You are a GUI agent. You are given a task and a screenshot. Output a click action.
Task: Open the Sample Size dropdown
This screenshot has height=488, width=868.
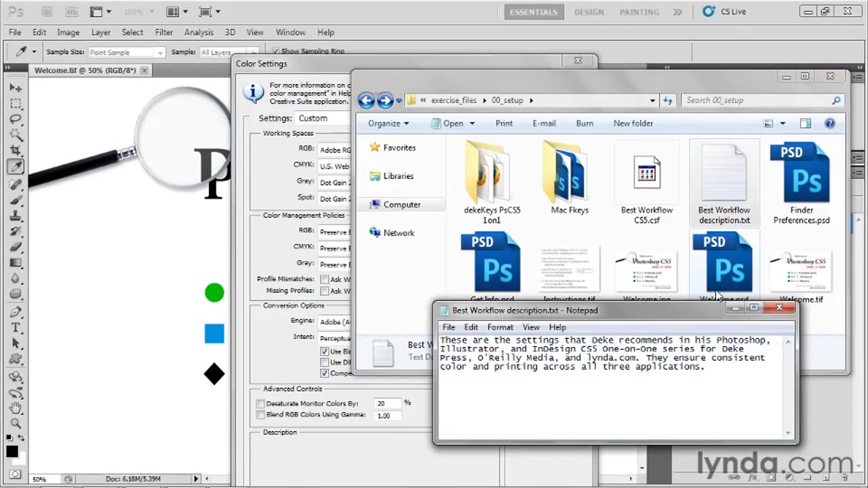(126, 52)
